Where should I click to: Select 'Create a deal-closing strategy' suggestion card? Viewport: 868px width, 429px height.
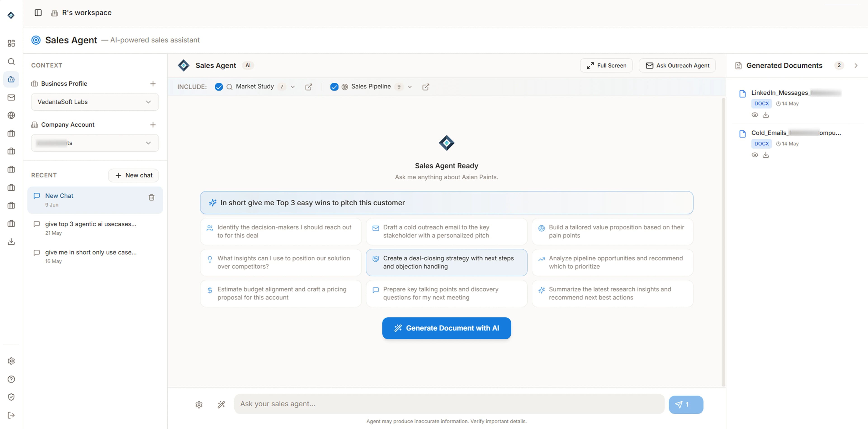(446, 262)
